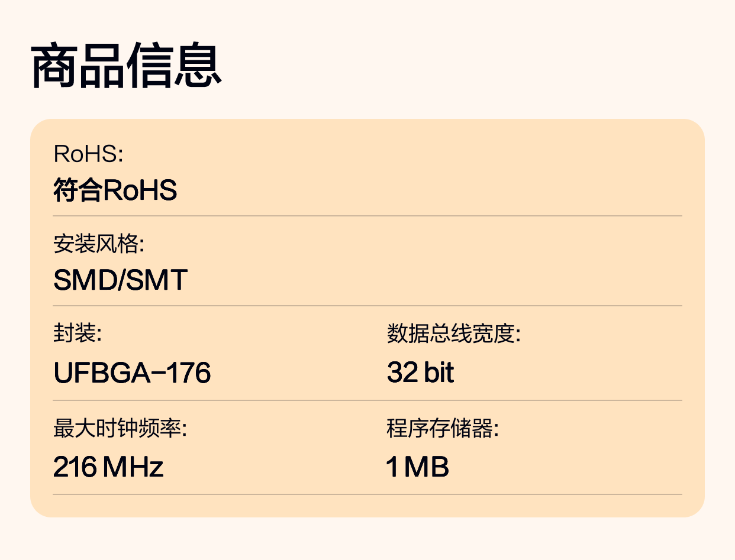
Task: Click the orange product info card background
Action: click(367, 318)
